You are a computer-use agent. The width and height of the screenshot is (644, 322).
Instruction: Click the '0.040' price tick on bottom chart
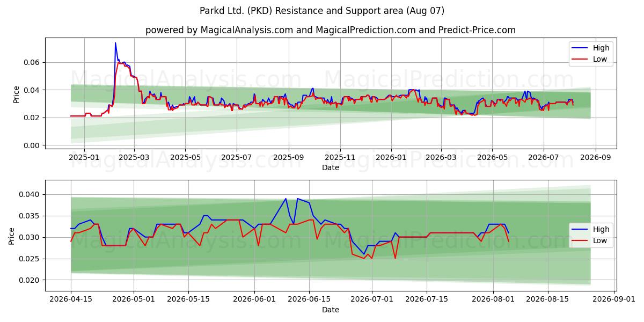point(30,194)
